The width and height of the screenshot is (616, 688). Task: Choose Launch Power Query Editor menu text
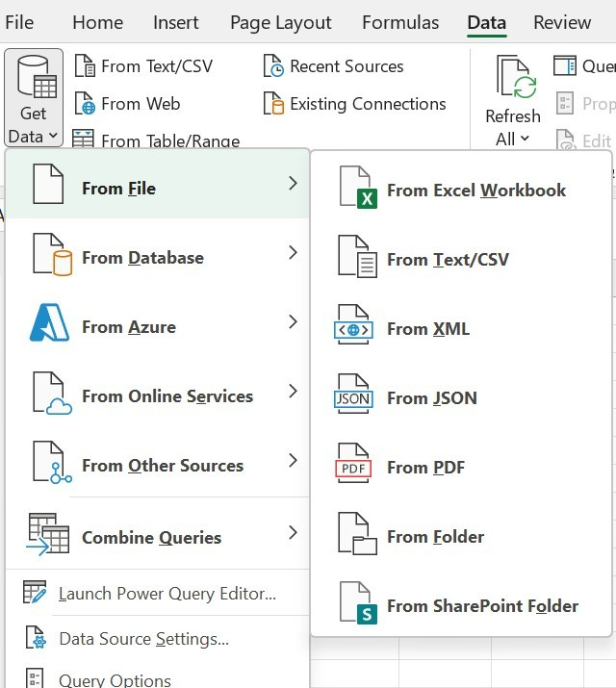point(167,594)
